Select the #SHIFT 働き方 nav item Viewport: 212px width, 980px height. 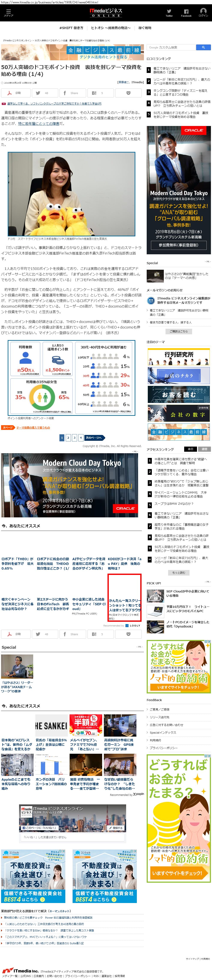pyautogui.click(x=71, y=28)
